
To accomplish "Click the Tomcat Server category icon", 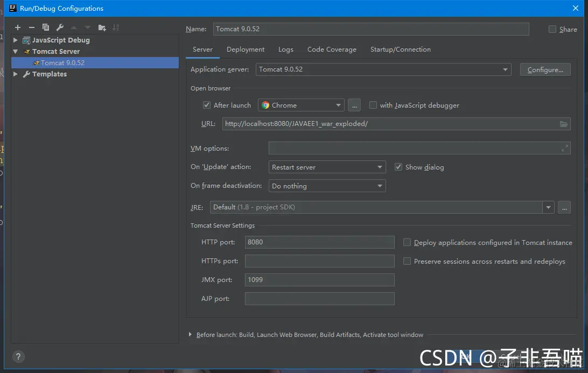I will click(x=26, y=51).
